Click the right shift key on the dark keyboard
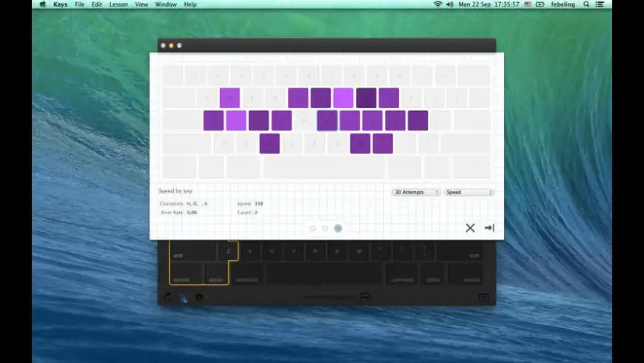The image size is (644, 363). 460,251
